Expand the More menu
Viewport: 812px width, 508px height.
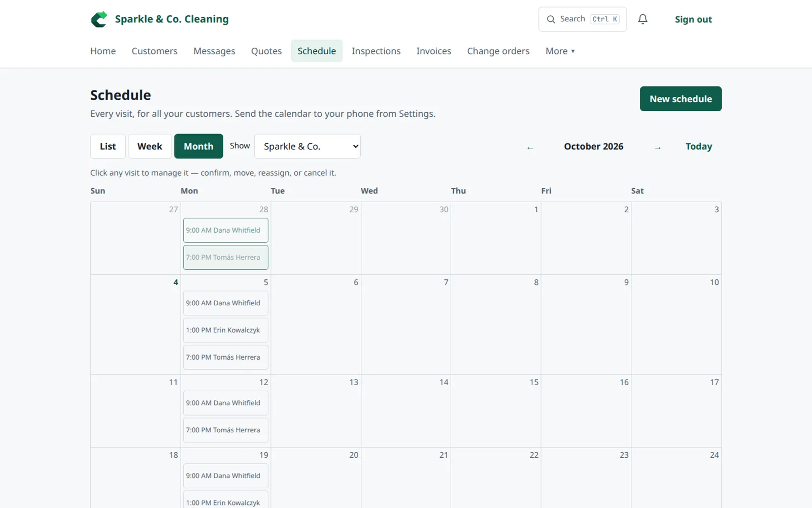(560, 51)
